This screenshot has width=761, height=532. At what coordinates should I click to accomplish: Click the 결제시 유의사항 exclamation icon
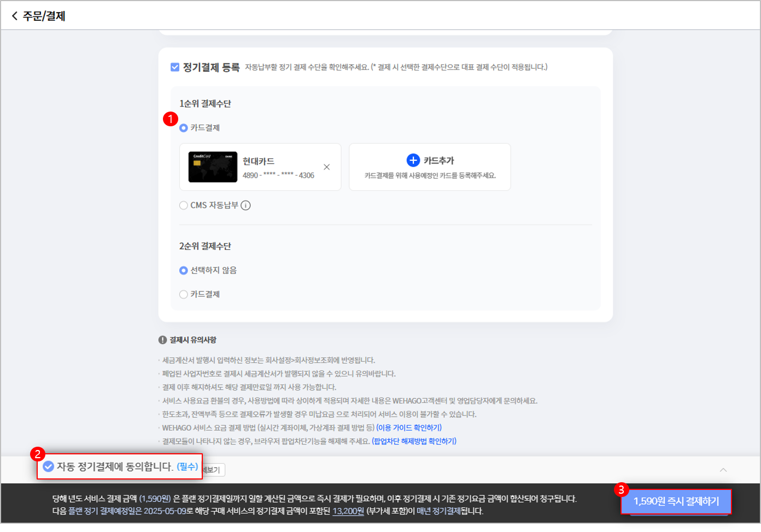pos(162,340)
